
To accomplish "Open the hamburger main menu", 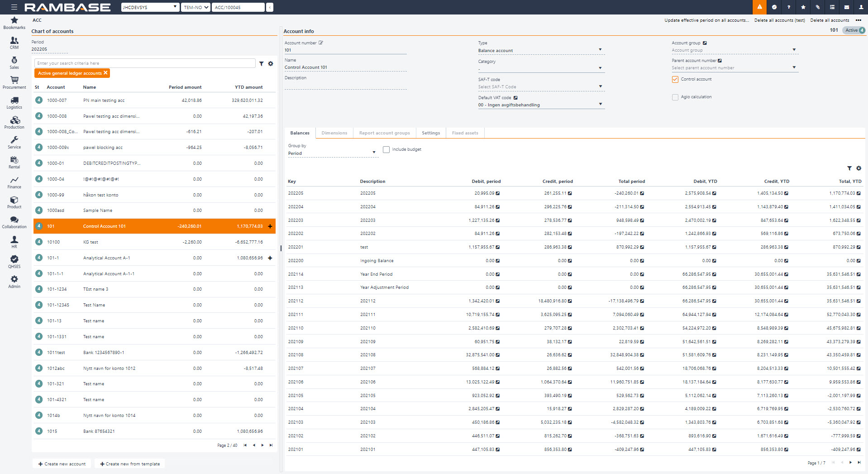I will (14, 7).
